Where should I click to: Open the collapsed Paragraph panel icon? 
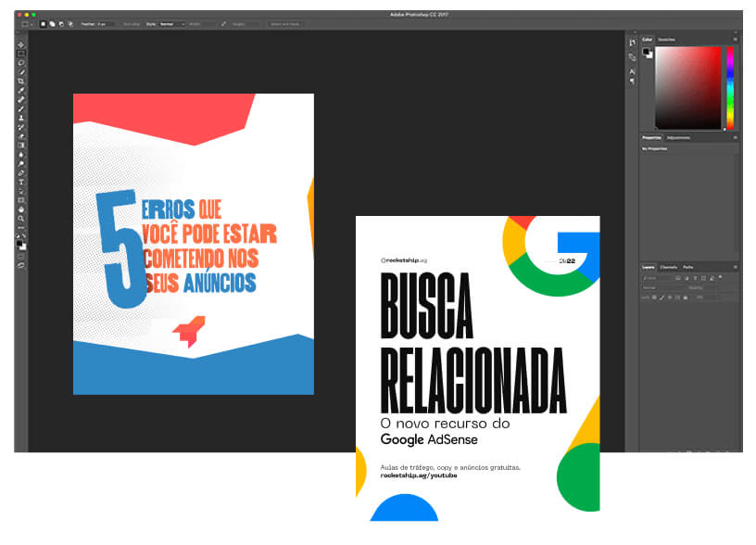[x=632, y=82]
